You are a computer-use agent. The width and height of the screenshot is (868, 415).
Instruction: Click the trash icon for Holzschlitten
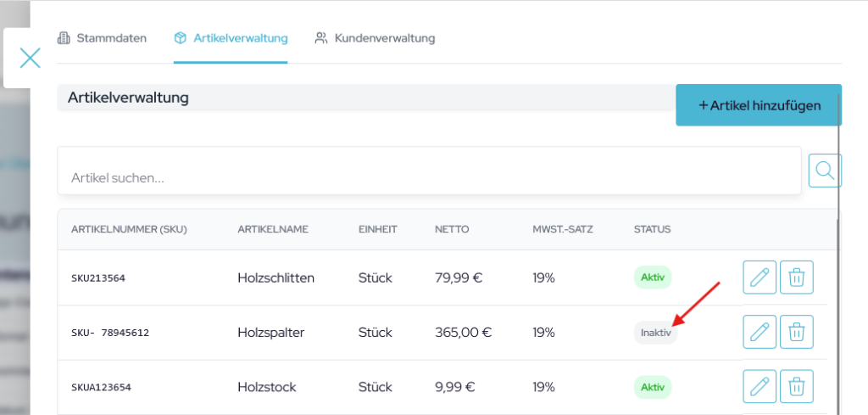pyautogui.click(x=796, y=278)
